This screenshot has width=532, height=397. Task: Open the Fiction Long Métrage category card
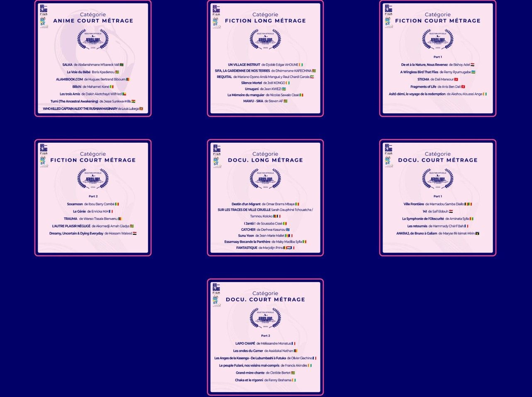265,58
